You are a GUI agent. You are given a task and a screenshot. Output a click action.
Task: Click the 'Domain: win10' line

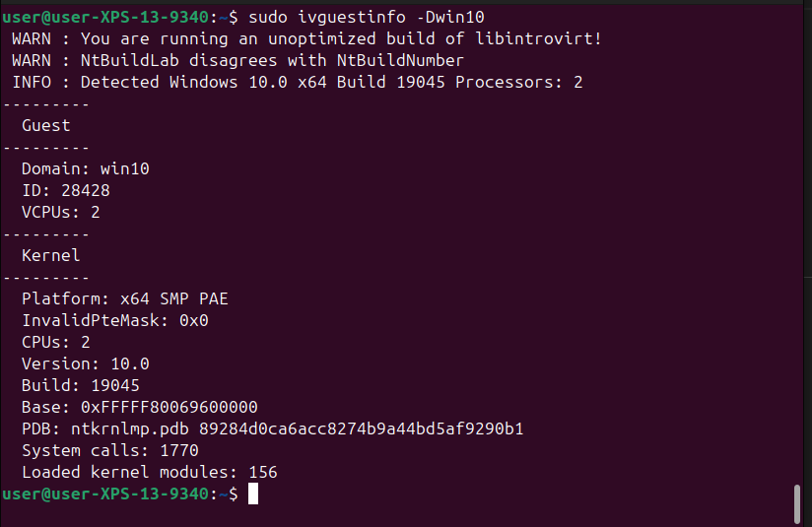86,168
